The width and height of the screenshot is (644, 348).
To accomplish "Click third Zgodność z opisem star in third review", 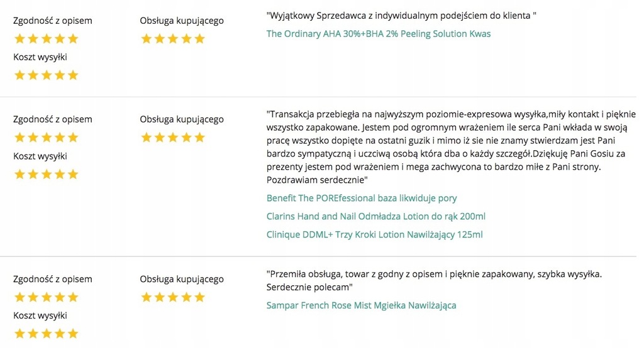I will 47,297.
